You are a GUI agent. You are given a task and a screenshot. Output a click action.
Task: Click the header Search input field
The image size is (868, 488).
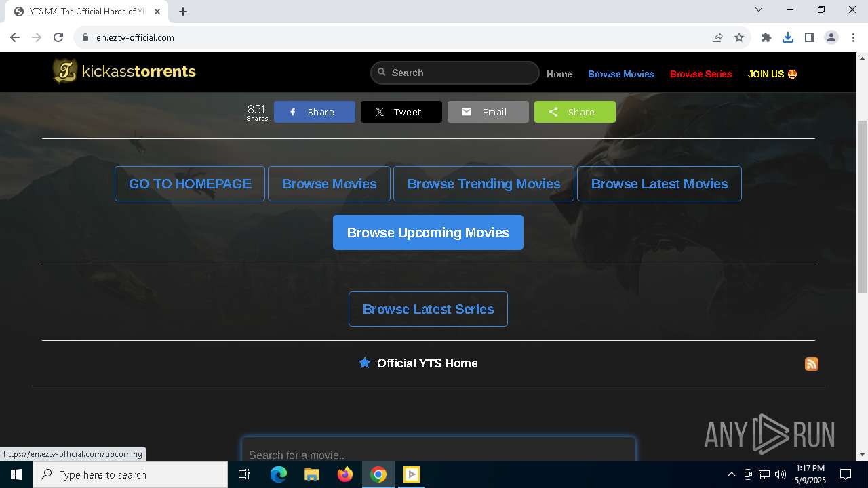pyautogui.click(x=455, y=73)
